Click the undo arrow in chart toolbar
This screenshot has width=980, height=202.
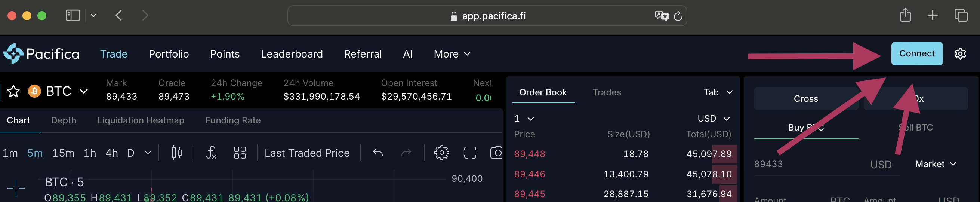378,153
